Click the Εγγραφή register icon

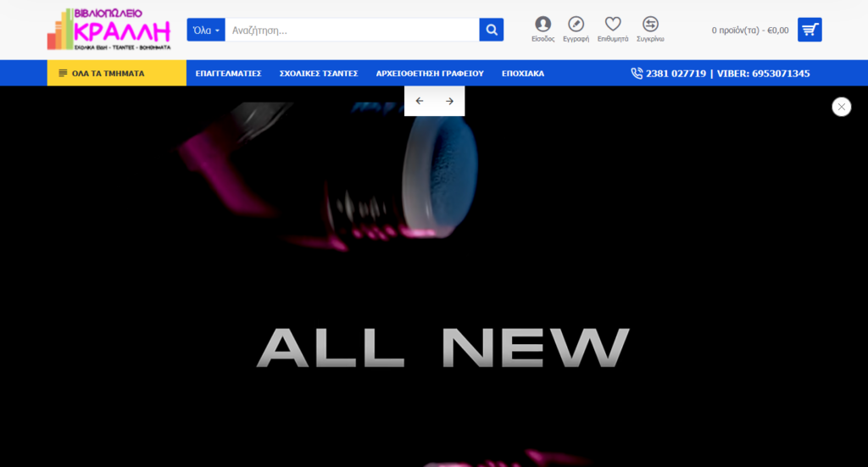tap(576, 25)
